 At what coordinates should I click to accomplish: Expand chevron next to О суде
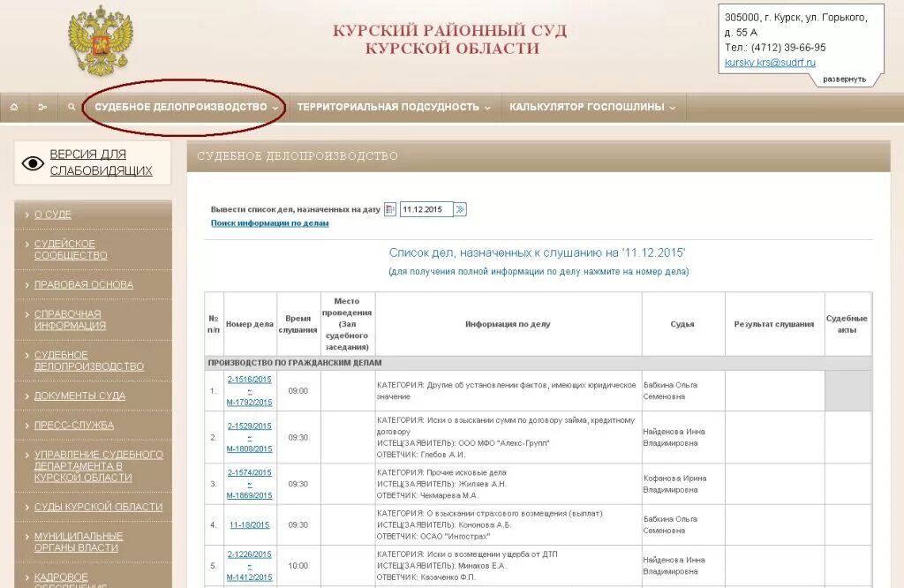pos(26,215)
